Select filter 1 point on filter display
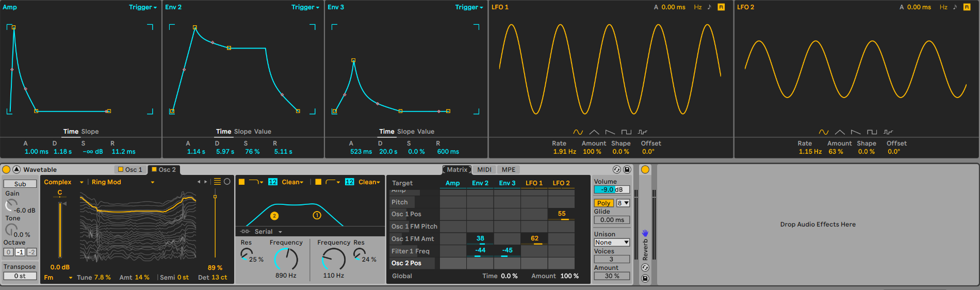 (317, 215)
